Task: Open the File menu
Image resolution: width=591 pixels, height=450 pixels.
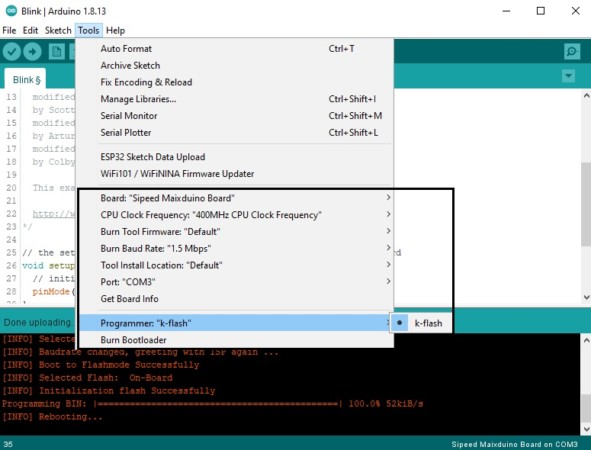Action: [x=9, y=31]
